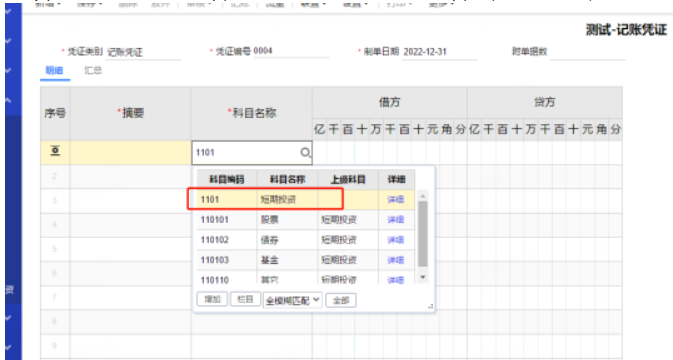Click the 增加 button in the popup
The height and width of the screenshot is (360, 673).
(212, 299)
